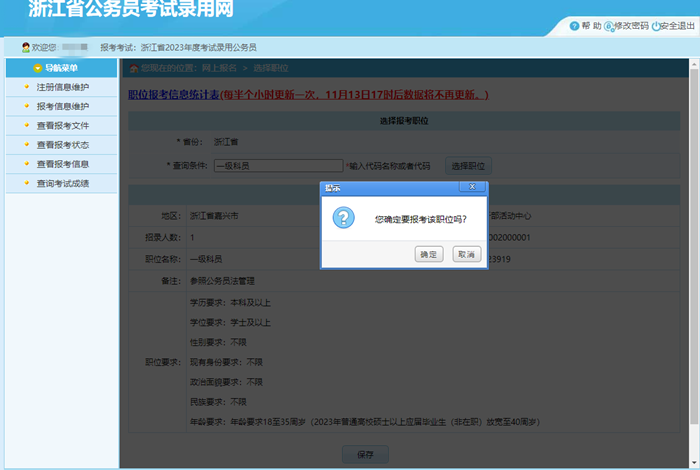This screenshot has height=470, width=700.
Task: Open 查看报考文件 in navigation menu
Action: [62, 126]
